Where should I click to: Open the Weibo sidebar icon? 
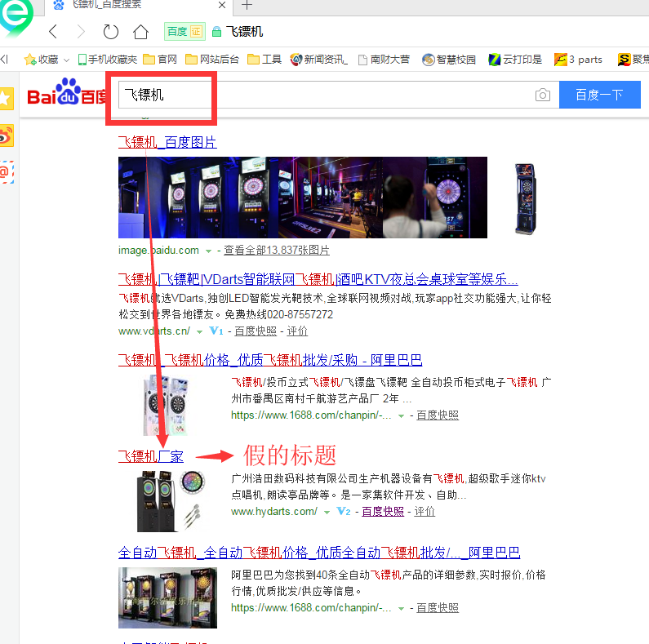pos(7,135)
